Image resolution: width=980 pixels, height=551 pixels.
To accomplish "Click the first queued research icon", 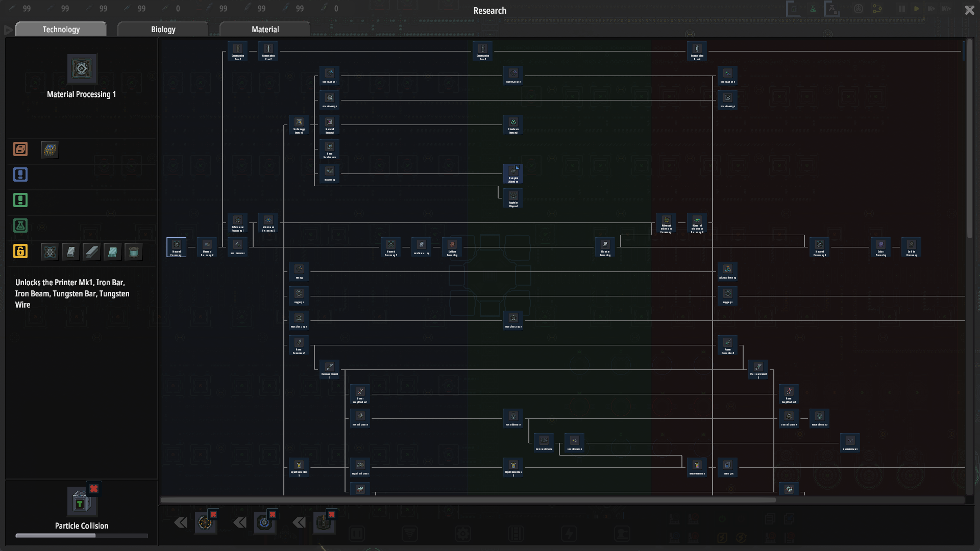I will coord(205,523).
